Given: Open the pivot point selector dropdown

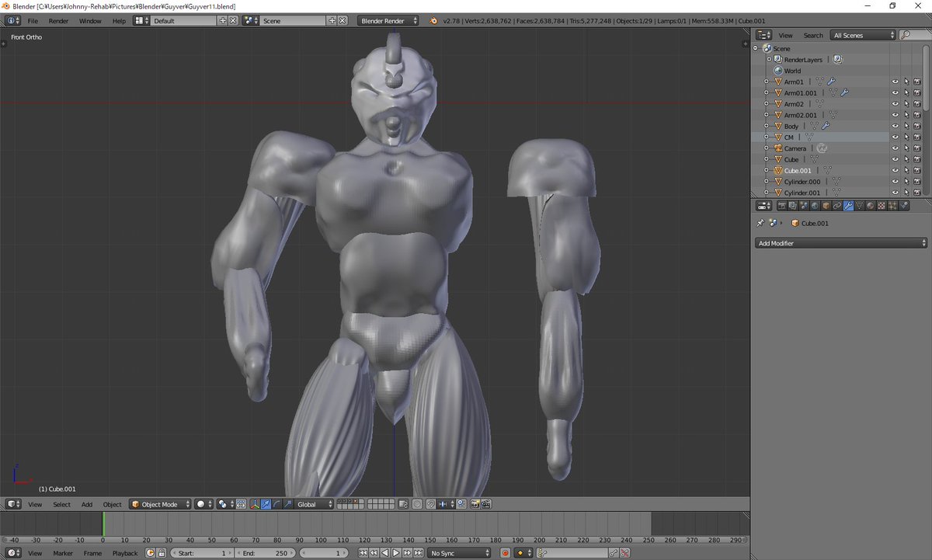Looking at the screenshot, I should [x=225, y=504].
